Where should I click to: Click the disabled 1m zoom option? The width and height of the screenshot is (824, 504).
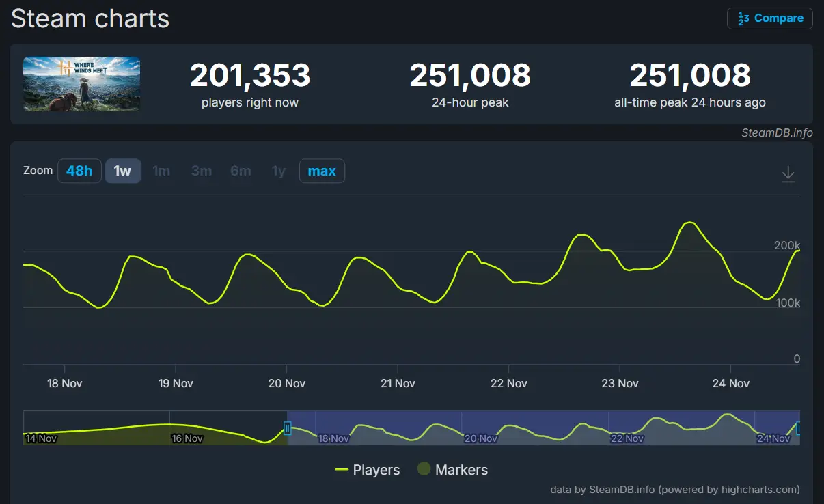[161, 171]
